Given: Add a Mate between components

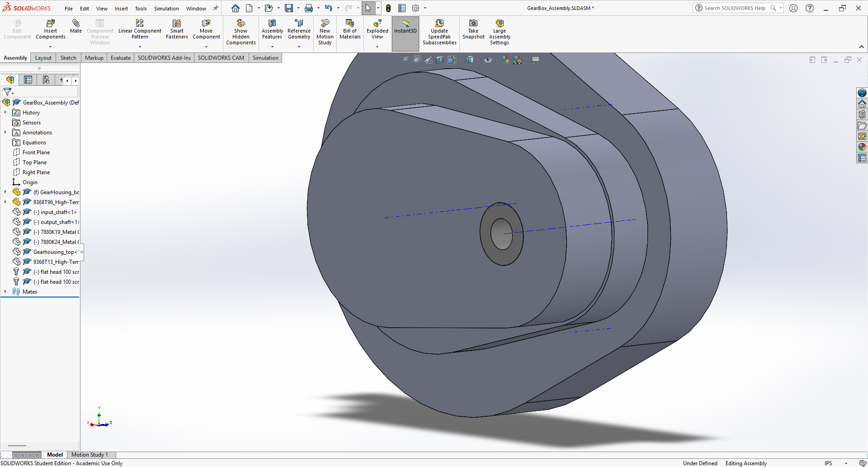Looking at the screenshot, I should click(x=76, y=26).
